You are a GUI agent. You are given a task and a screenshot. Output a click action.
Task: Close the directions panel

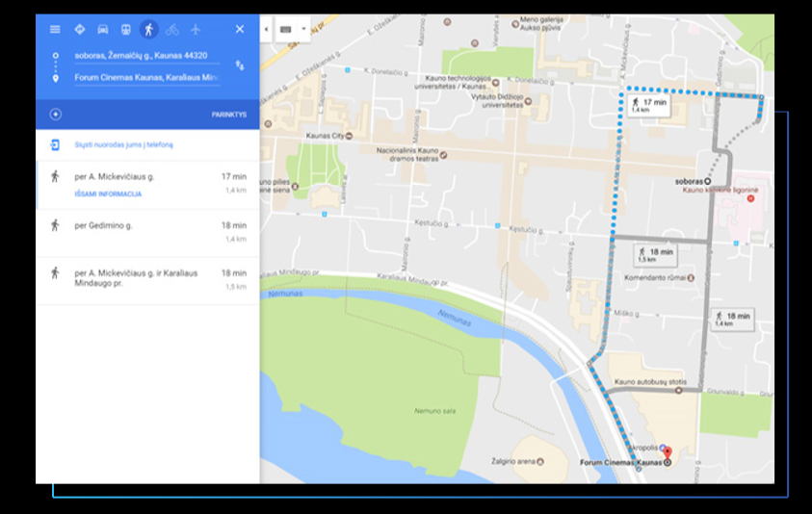pyautogui.click(x=240, y=30)
